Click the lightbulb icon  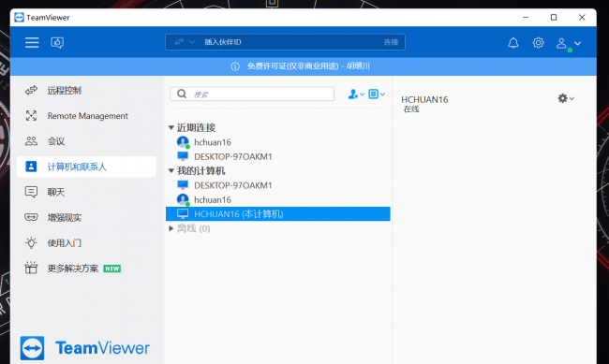pyautogui.click(x=31, y=243)
